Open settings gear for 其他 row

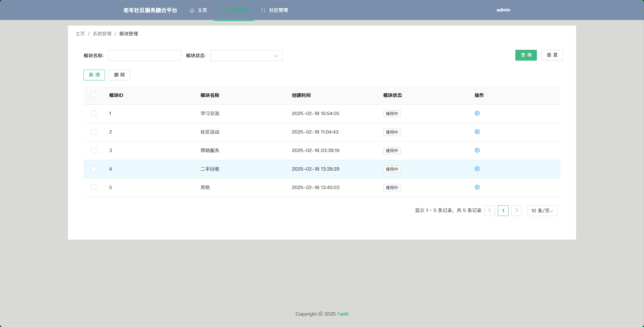pos(477,187)
